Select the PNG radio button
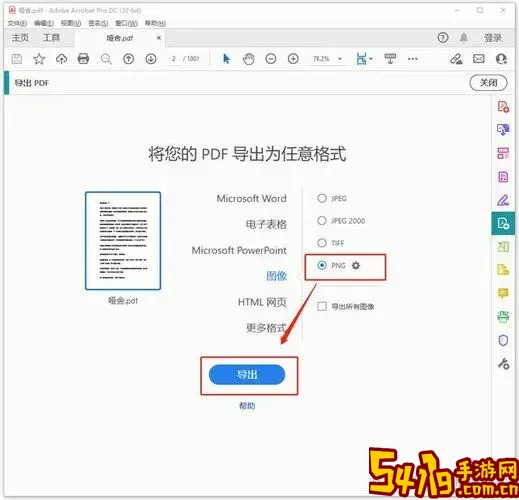 coord(322,265)
